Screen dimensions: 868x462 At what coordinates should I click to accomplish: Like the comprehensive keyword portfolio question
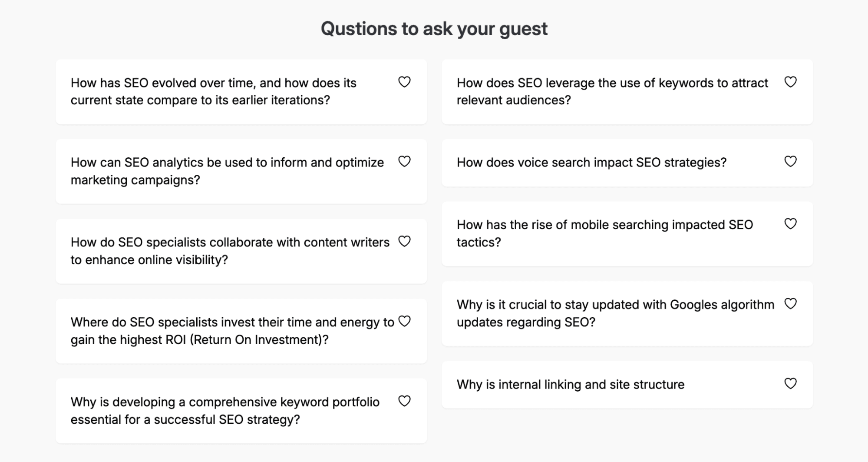pos(404,401)
